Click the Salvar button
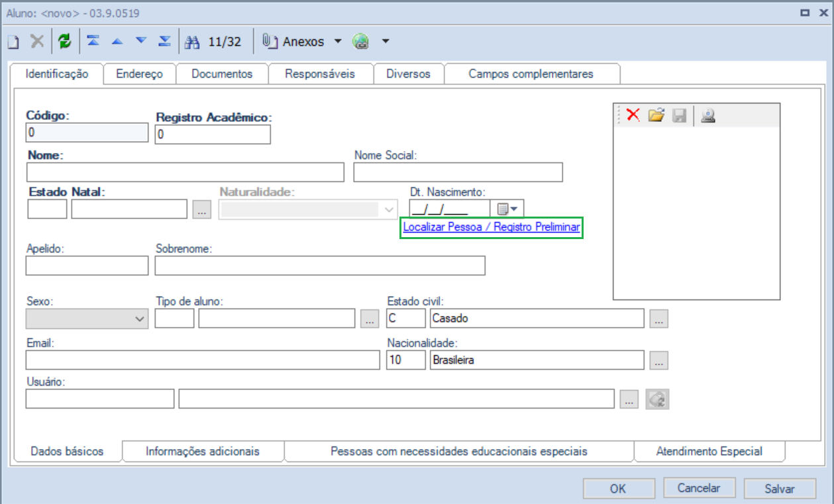 point(780,489)
